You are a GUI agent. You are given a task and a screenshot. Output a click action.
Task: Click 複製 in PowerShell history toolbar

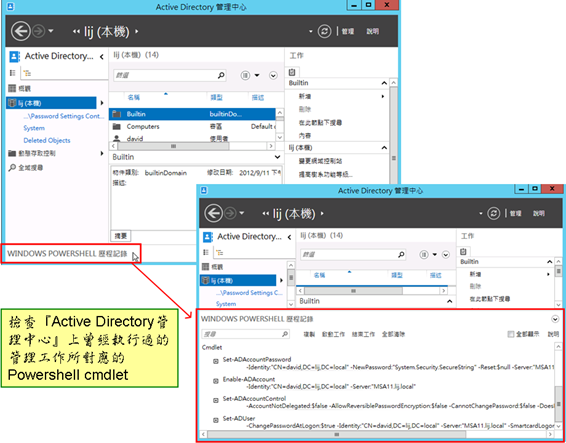click(309, 334)
